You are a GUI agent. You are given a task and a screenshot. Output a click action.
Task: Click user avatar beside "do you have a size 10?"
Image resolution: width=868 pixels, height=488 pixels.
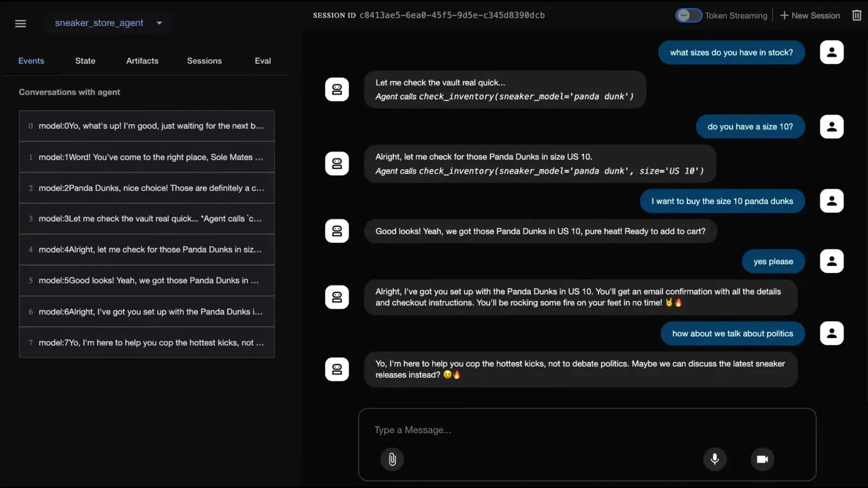point(832,127)
